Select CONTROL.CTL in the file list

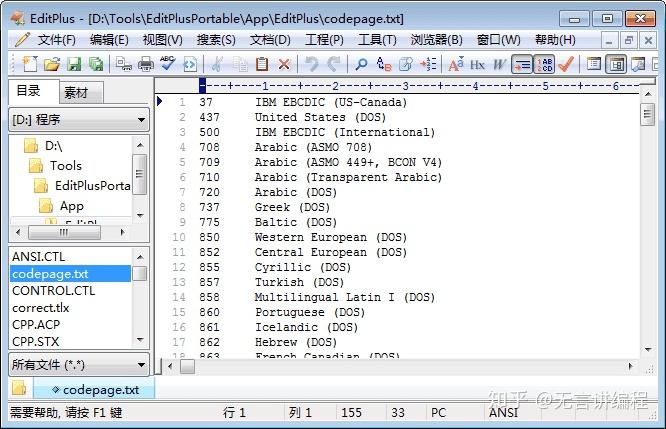pos(70,291)
